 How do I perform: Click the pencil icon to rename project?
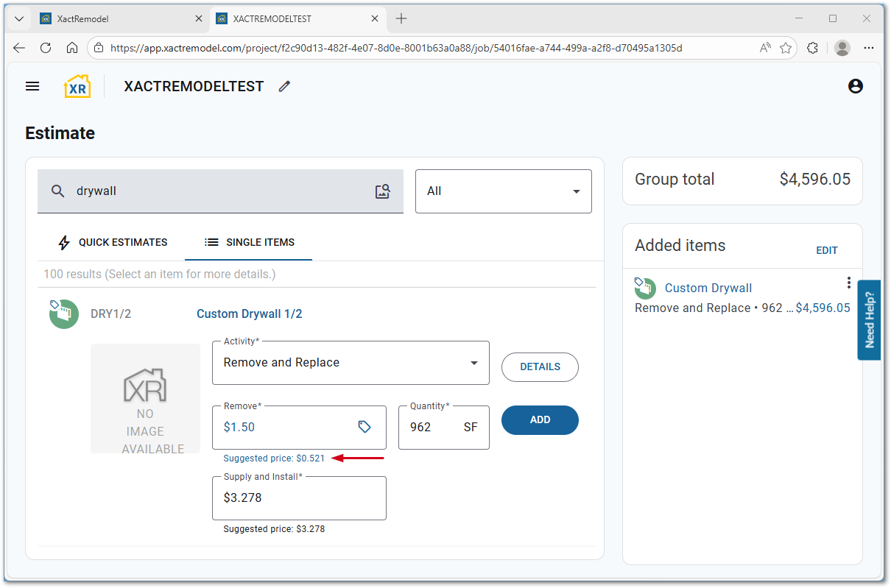285,86
